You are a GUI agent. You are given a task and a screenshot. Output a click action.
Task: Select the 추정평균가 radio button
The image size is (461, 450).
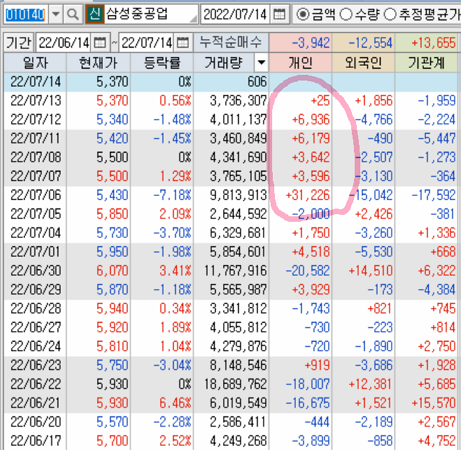click(x=390, y=14)
